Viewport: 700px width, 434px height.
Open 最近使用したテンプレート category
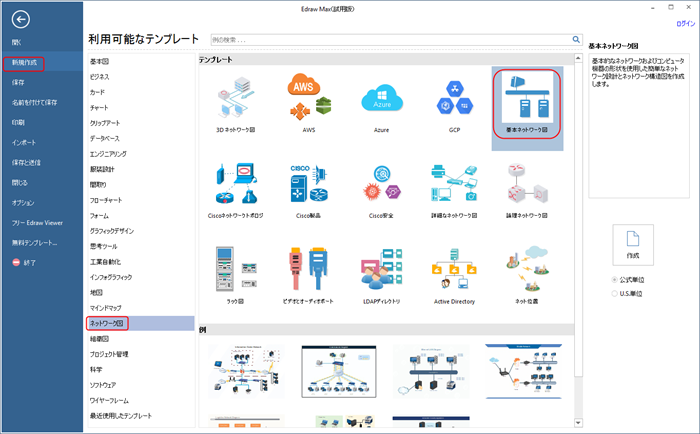pos(121,416)
